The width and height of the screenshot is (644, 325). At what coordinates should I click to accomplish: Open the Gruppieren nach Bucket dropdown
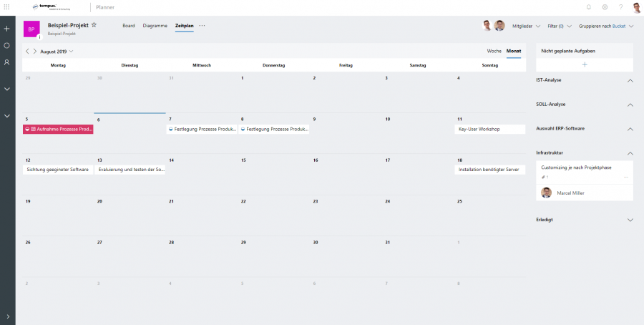point(606,26)
